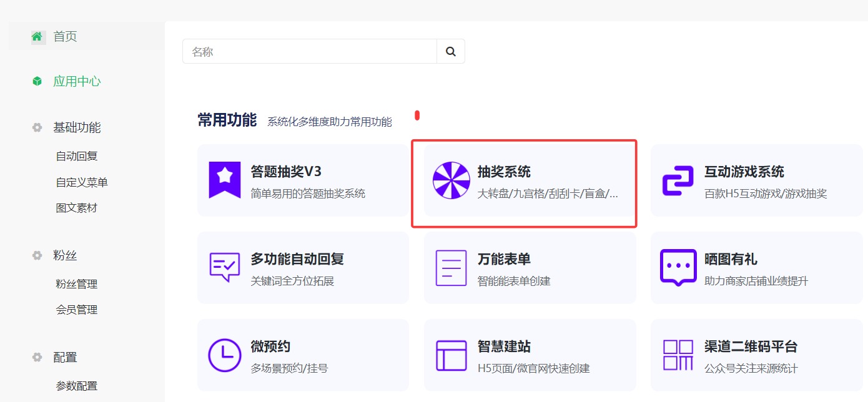868x402 pixels.
Task: Click the 答题抽奖V3 ribbon star icon
Action: pyautogui.click(x=225, y=180)
